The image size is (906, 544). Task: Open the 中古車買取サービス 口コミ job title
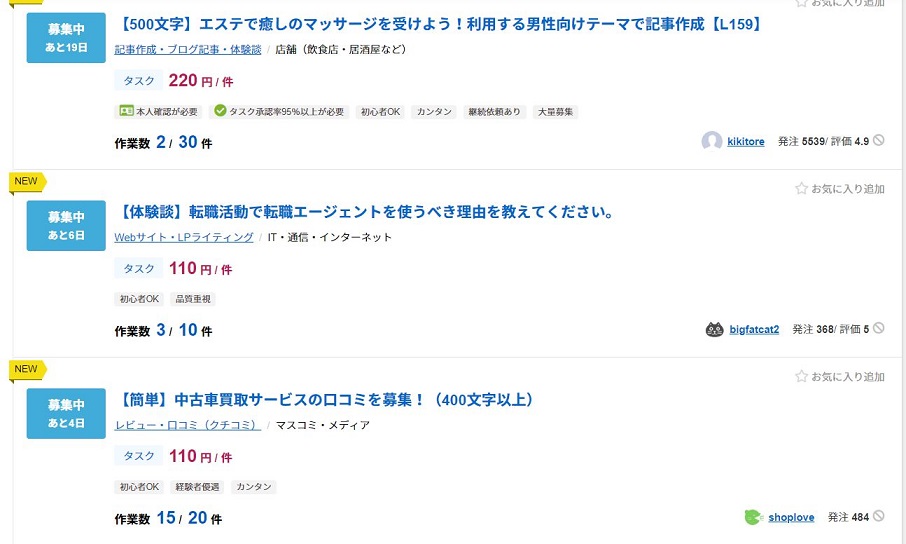coord(325,400)
